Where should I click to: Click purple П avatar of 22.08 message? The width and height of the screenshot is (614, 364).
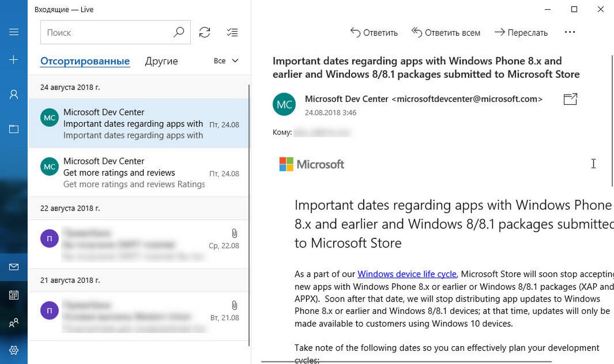(x=50, y=239)
